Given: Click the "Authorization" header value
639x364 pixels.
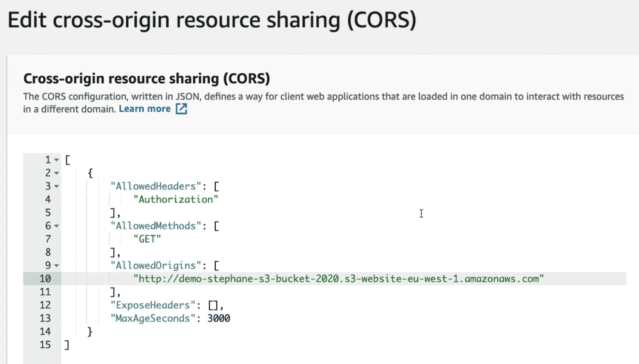Looking at the screenshot, I should point(176,200).
